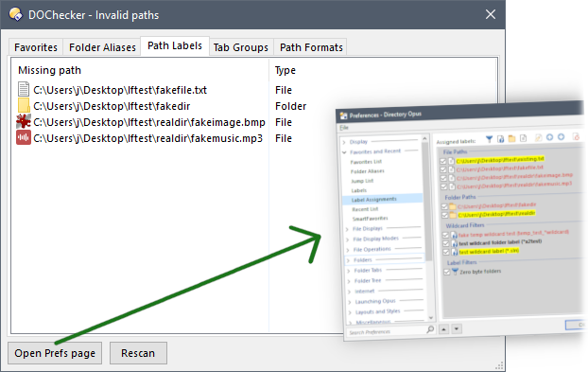The width and height of the screenshot is (588, 372).
Task: Uncheck the existing.txt file path checkbox
Action: point(443,161)
